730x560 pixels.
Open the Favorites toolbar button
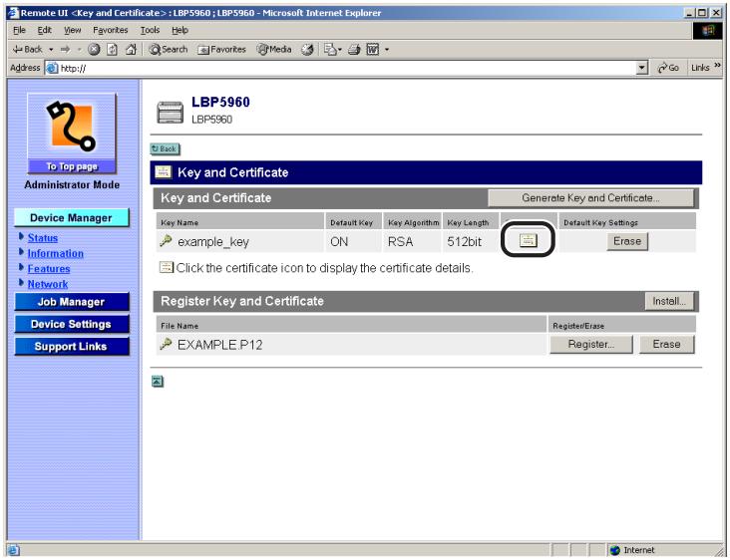pos(221,49)
